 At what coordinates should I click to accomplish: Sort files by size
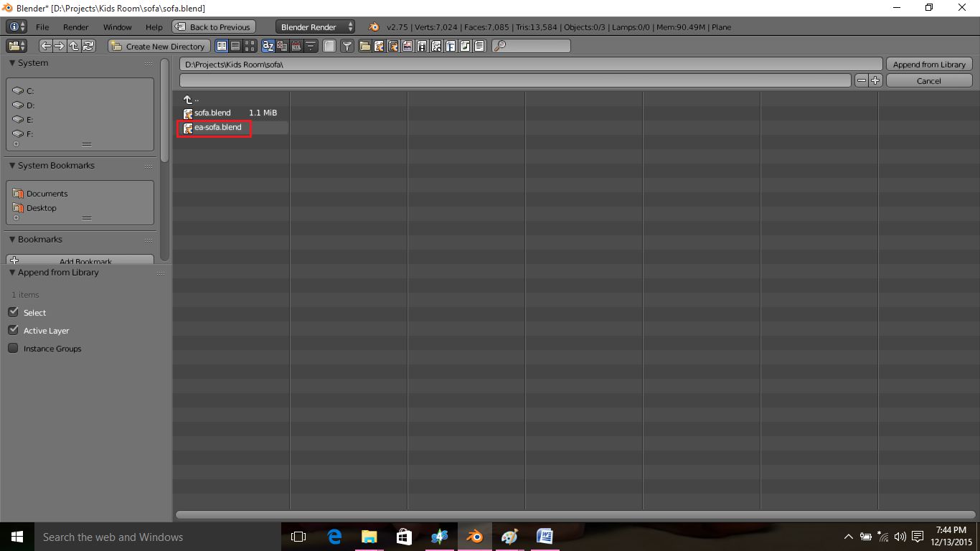pos(311,46)
